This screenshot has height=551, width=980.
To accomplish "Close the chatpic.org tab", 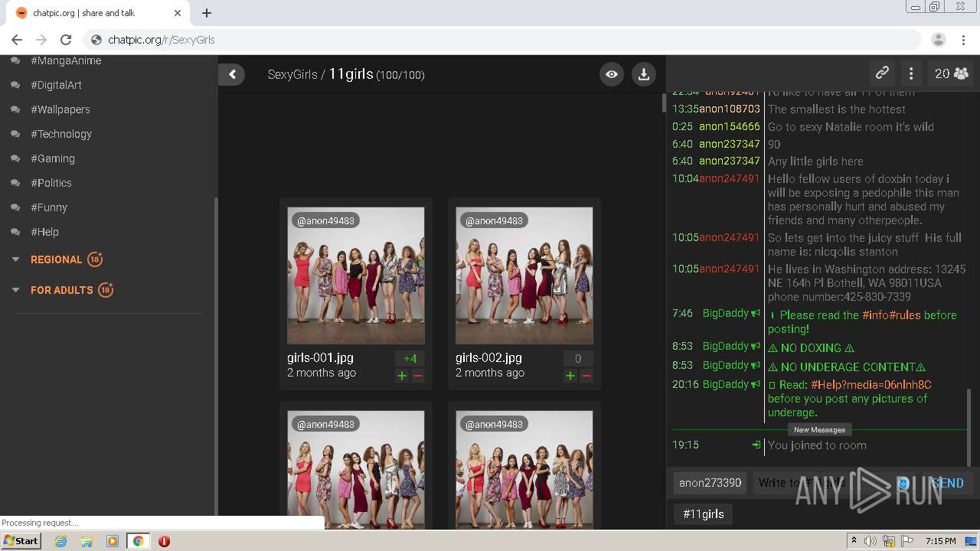I will (x=178, y=13).
